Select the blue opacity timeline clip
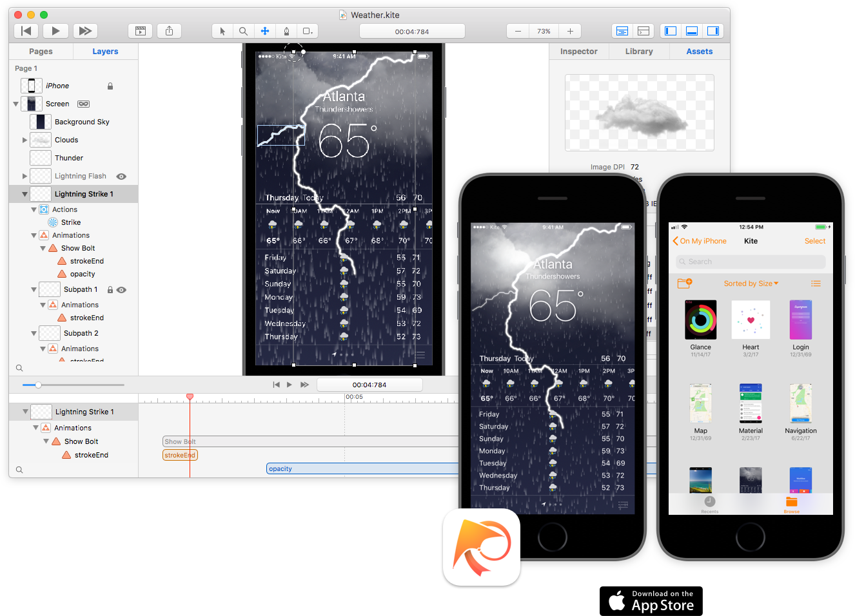Viewport: 855px width, 616px height. [362, 468]
